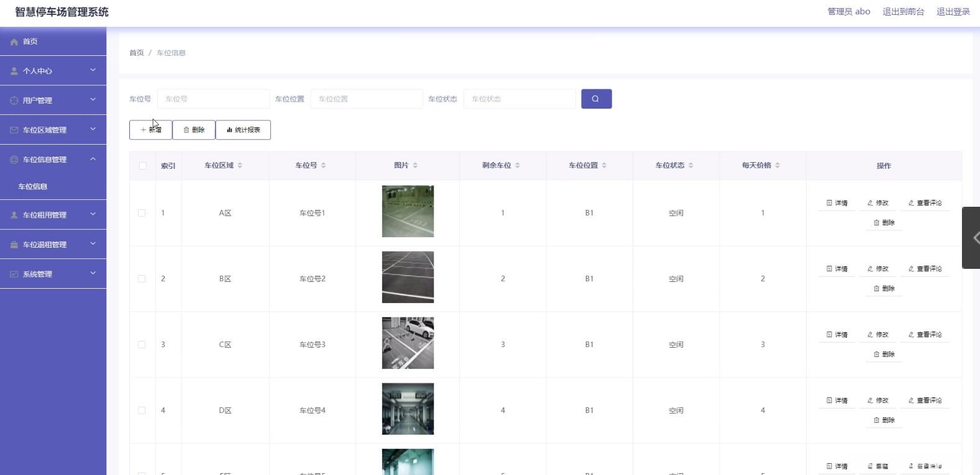This screenshot has width=980, height=475.
Task: Sort the table by 每天价格 column
Action: point(777,165)
